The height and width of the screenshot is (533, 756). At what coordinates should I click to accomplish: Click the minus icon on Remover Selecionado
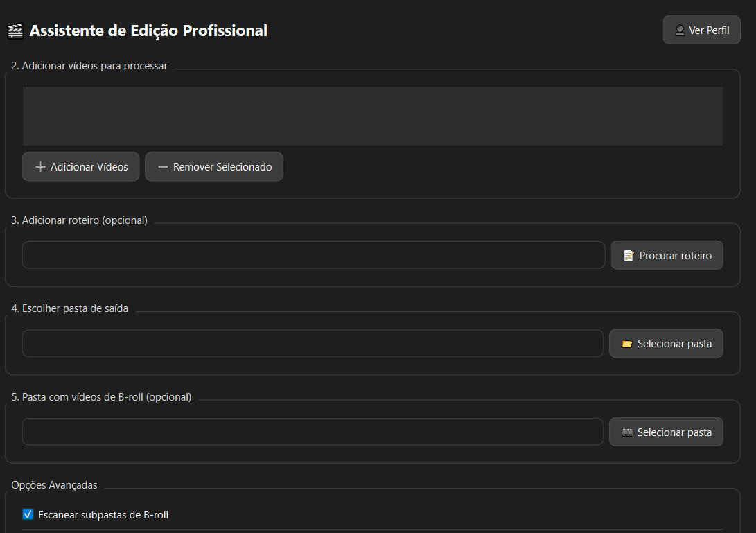pos(163,167)
